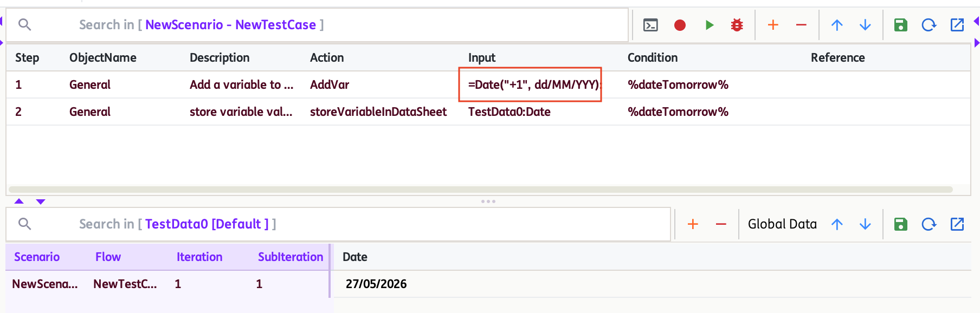The width and height of the screenshot is (980, 313).
Task: Save the test case with green disk icon
Action: coord(900,25)
